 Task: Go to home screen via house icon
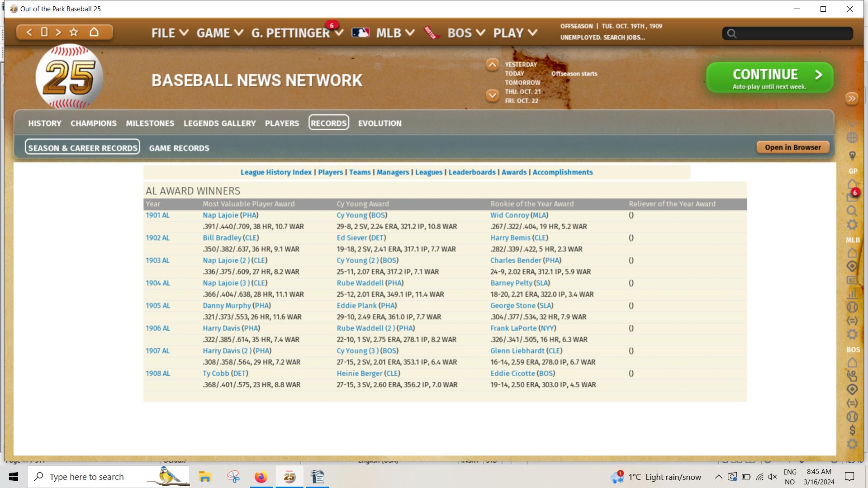[x=94, y=32]
